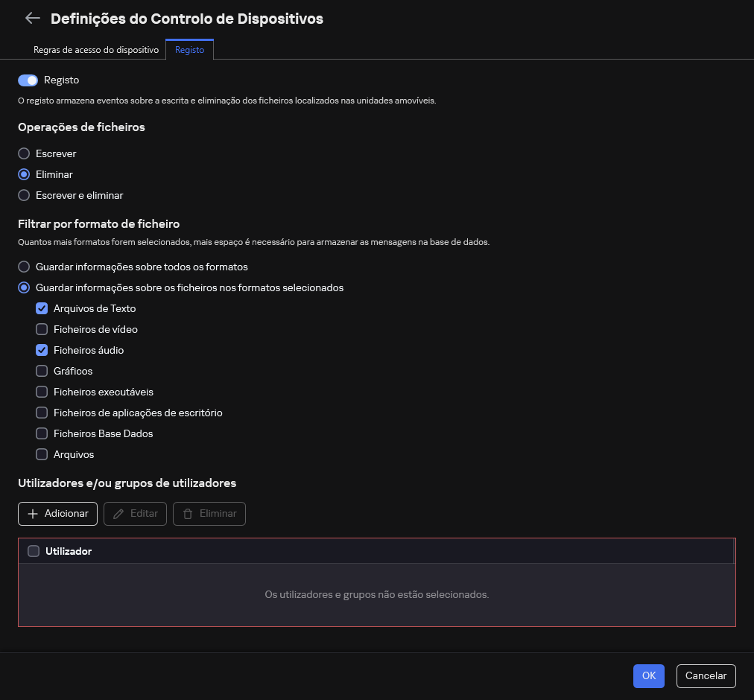The width and height of the screenshot is (754, 700).
Task: Uncheck Ficheiros áudio checkbox
Action: pos(42,350)
